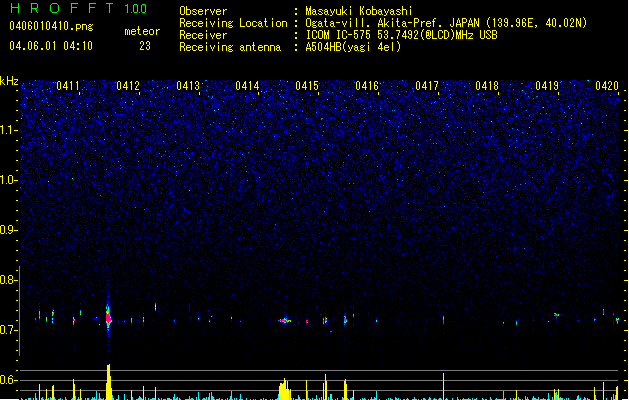This screenshot has width=629, height=400.
Task: Click the observer name Masayuki Kobayashi
Action: click(x=359, y=11)
